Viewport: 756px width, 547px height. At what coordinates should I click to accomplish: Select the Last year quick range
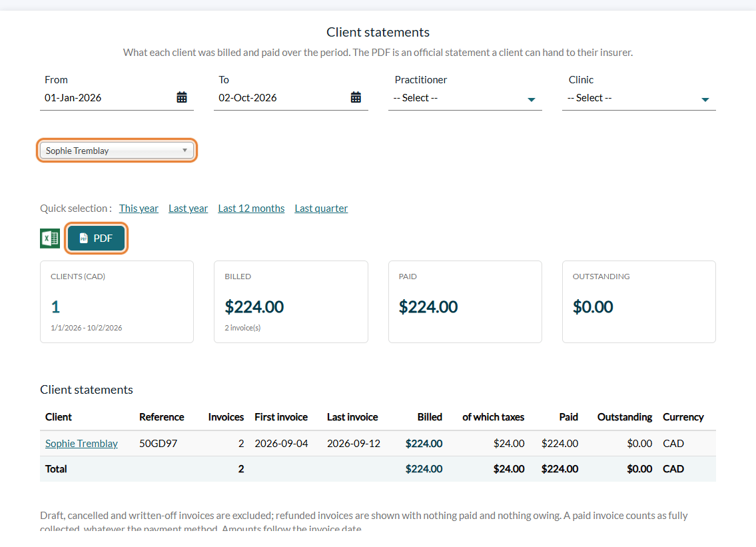[188, 209]
